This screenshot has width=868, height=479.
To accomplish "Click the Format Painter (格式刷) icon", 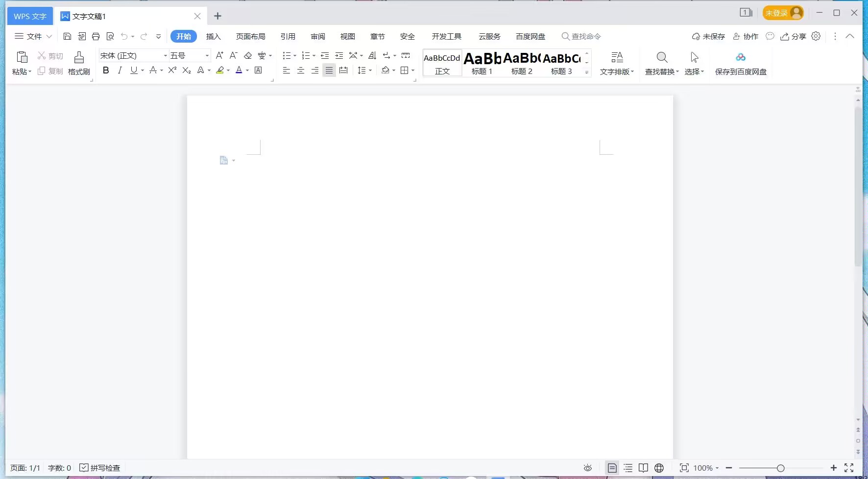I will 79,58.
